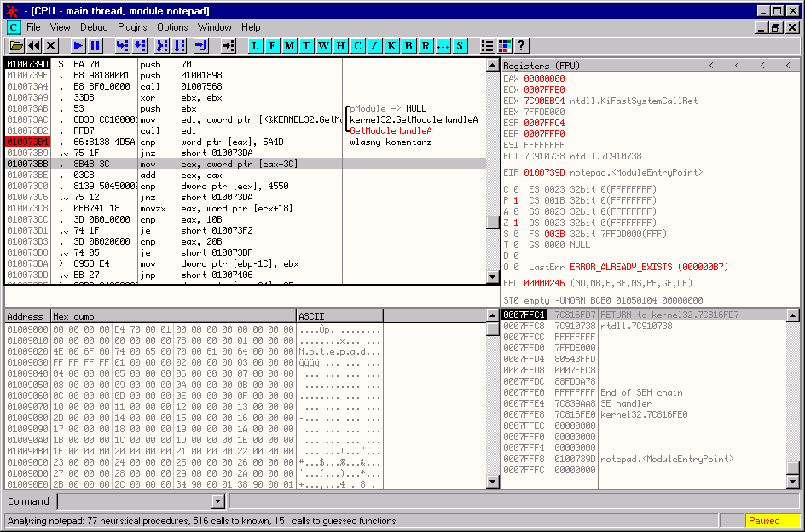This screenshot has width=805, height=532.
Task: Show Threads window with T button
Action: pos(306,46)
